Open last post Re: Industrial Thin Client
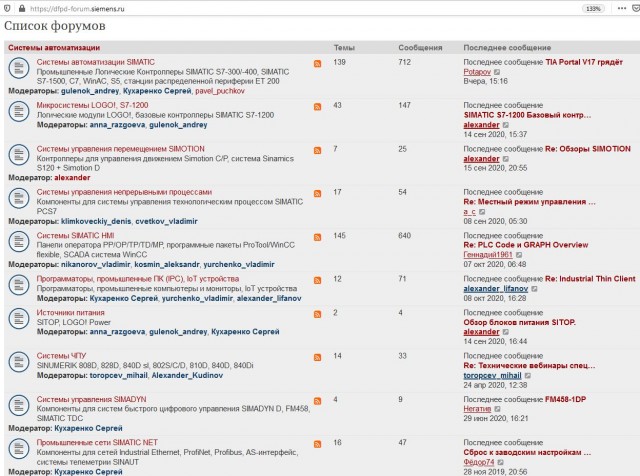Image resolution: width=640 pixels, height=476 pixels. [590, 279]
